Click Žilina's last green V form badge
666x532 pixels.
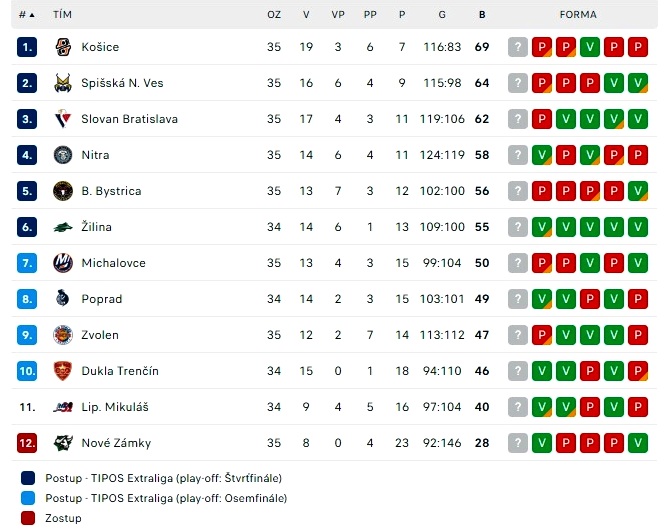tap(638, 227)
